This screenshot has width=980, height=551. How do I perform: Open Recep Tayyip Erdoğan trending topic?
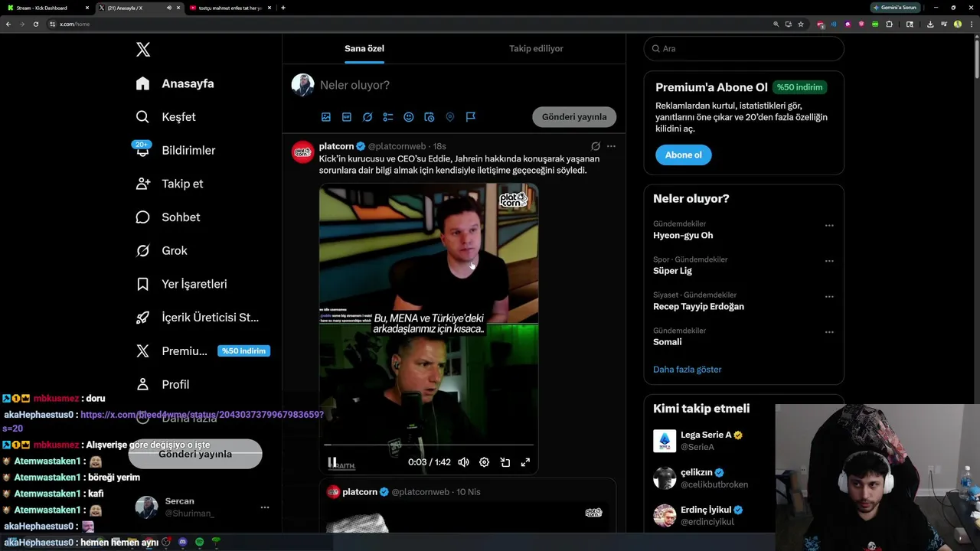pyautogui.click(x=698, y=307)
